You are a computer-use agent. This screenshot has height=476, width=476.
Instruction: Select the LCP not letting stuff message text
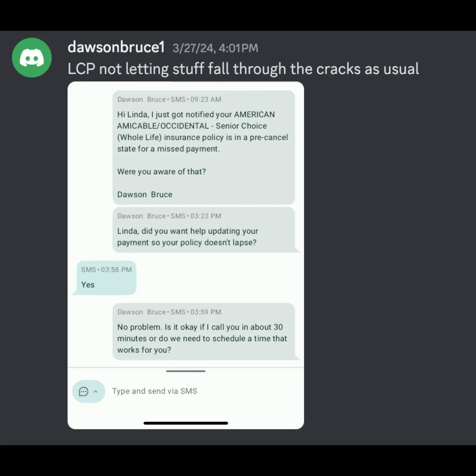243,69
